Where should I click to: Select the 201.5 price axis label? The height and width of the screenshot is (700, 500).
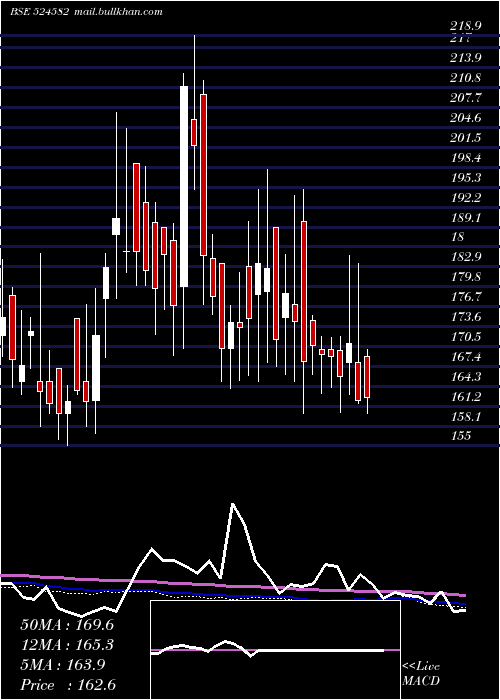pos(466,138)
